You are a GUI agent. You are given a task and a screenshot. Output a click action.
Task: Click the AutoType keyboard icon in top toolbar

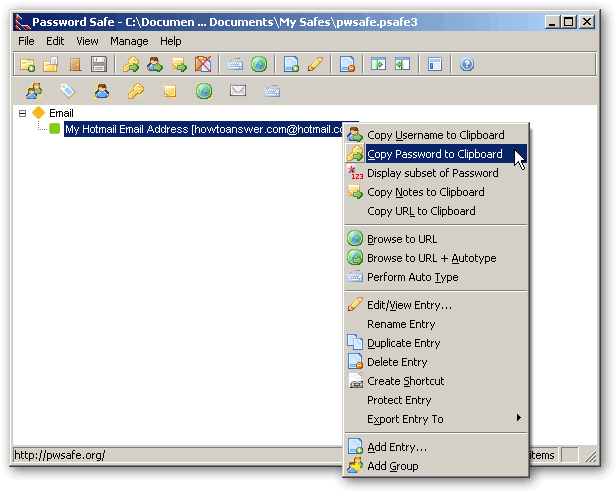235,64
